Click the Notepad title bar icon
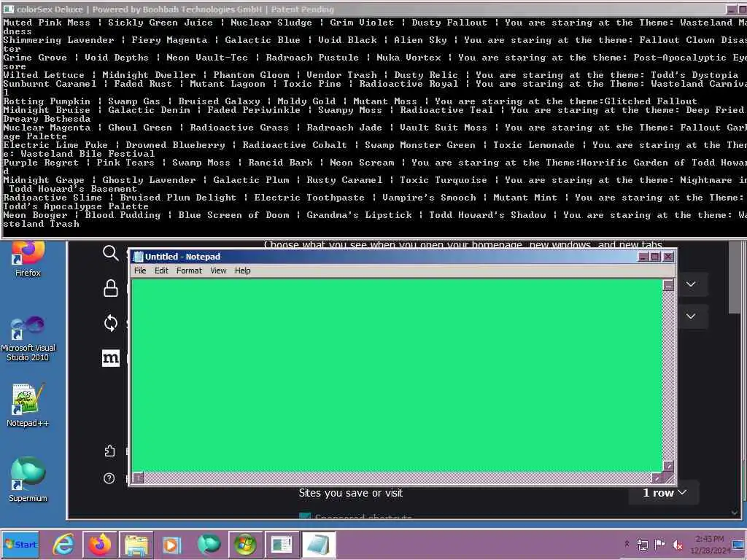 tap(138, 257)
